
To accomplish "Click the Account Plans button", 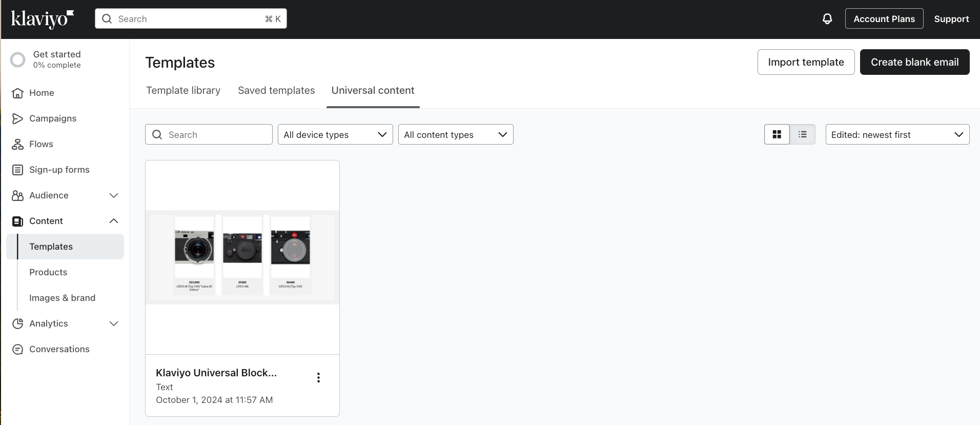I will (x=884, y=19).
